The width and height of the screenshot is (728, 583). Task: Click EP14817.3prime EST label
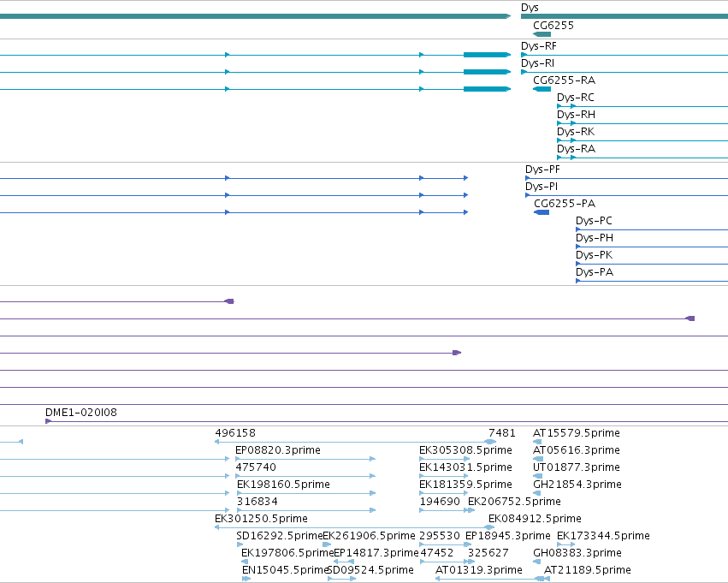(376, 553)
